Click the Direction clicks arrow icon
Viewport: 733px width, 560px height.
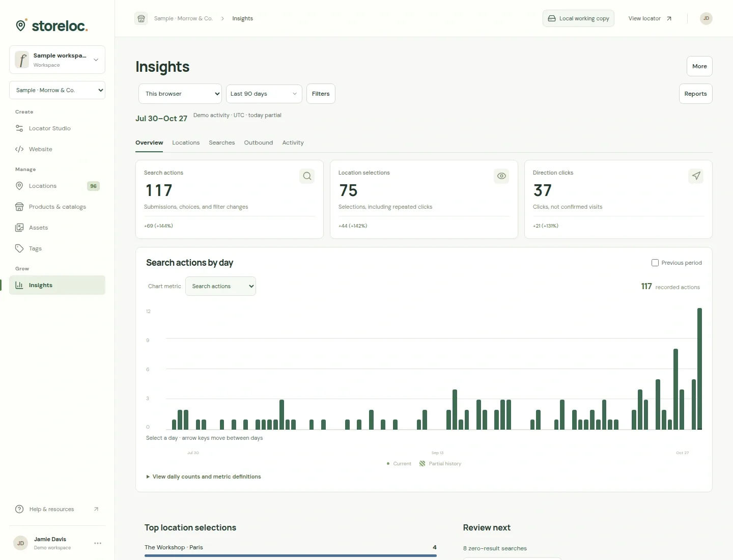point(696,176)
